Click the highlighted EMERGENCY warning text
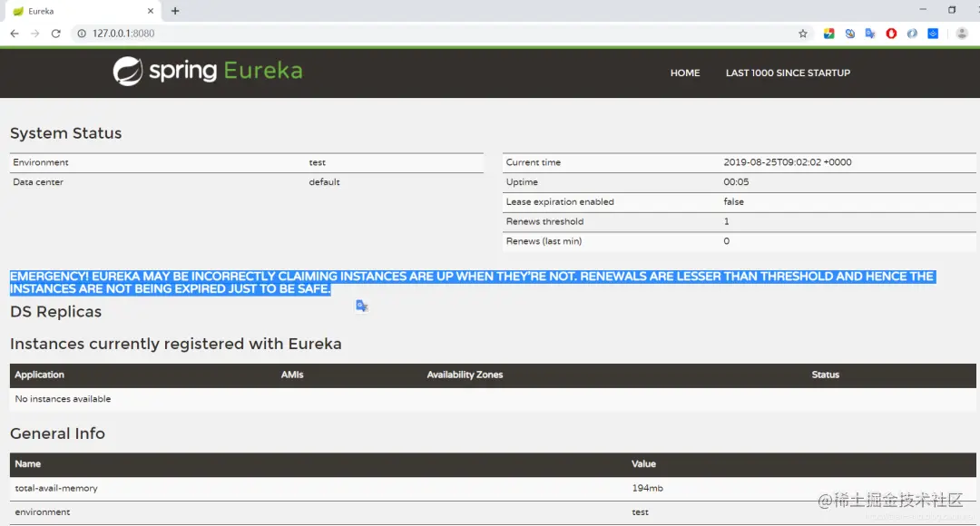The image size is (980, 526). click(472, 282)
